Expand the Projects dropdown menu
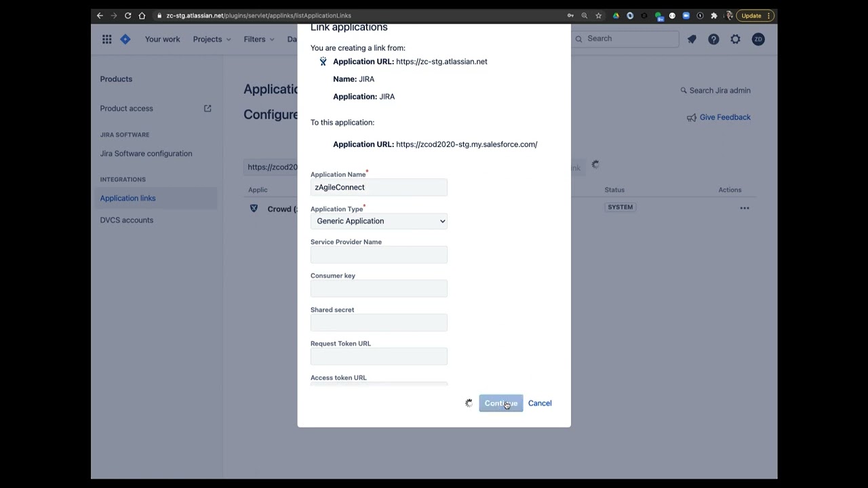Viewport: 868px width, 488px height. pos(212,39)
